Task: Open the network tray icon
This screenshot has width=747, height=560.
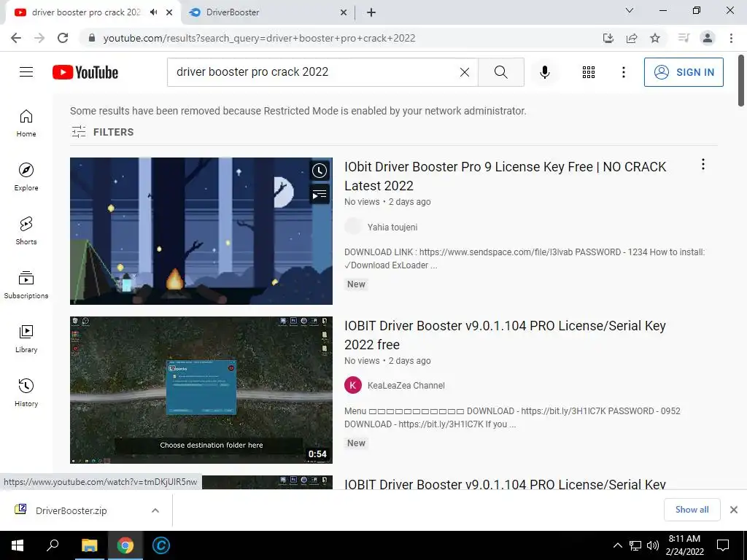Action: 635,545
